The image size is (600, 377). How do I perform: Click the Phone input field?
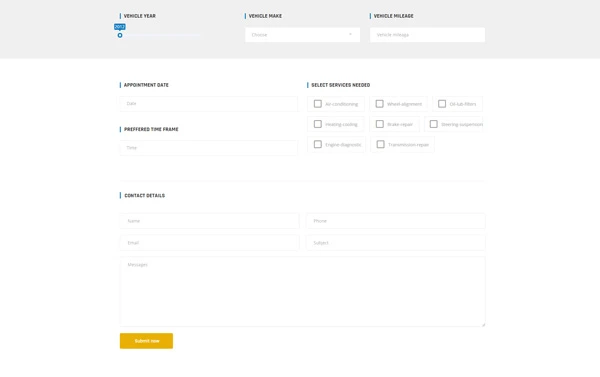(x=396, y=221)
